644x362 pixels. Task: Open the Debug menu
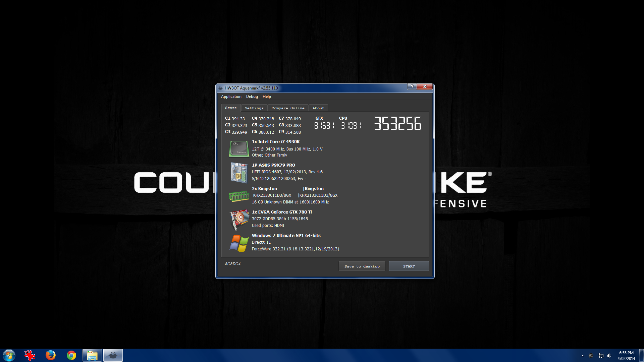(252, 97)
